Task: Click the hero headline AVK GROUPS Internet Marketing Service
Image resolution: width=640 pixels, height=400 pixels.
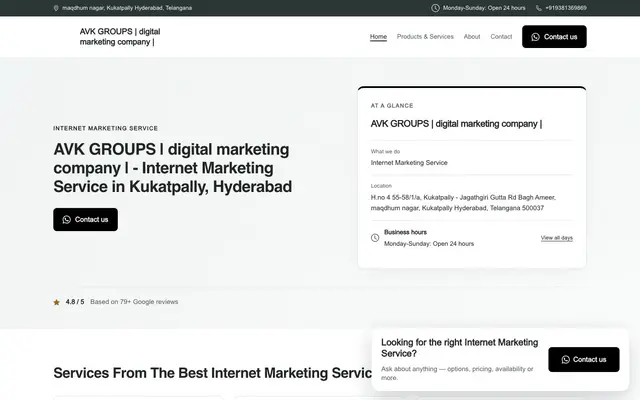Action: (x=173, y=168)
